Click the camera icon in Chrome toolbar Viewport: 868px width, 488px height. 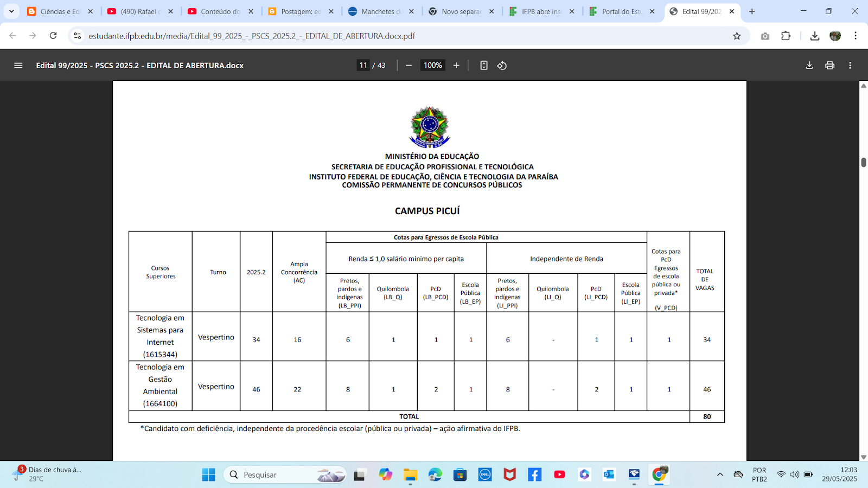pyautogui.click(x=765, y=36)
